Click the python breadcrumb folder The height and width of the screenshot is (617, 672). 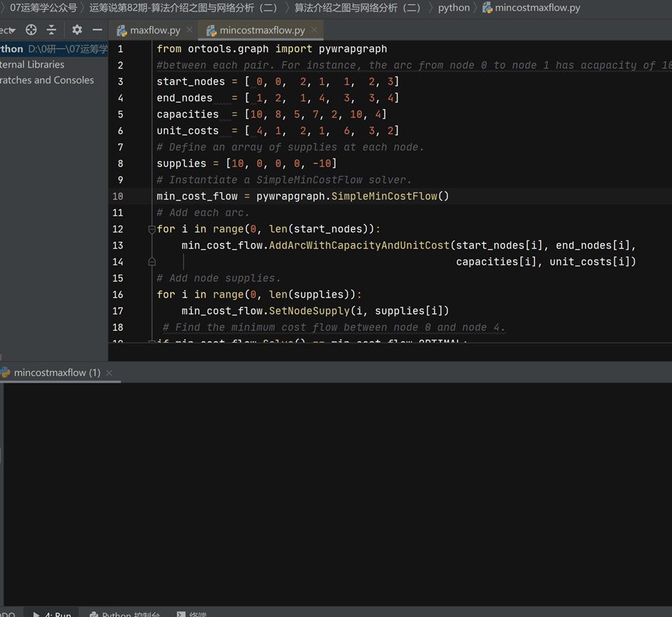(x=454, y=8)
